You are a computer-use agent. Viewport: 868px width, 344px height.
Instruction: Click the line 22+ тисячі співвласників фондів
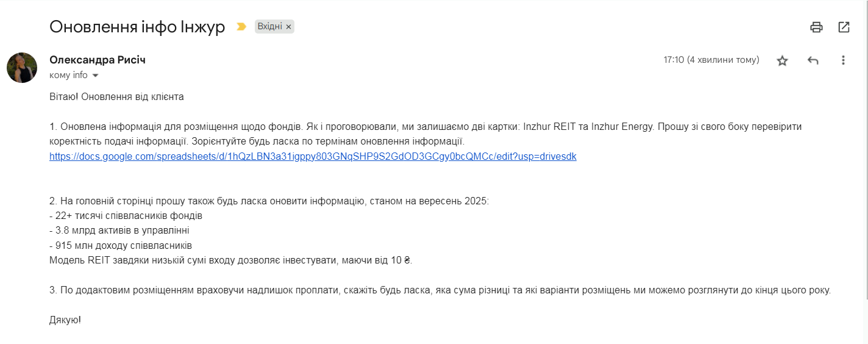126,216
